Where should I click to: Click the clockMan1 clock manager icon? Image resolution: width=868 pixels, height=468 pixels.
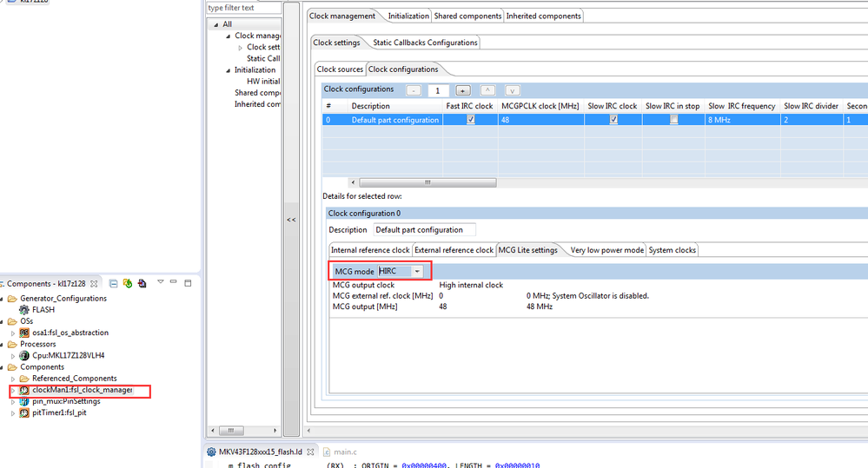[24, 390]
